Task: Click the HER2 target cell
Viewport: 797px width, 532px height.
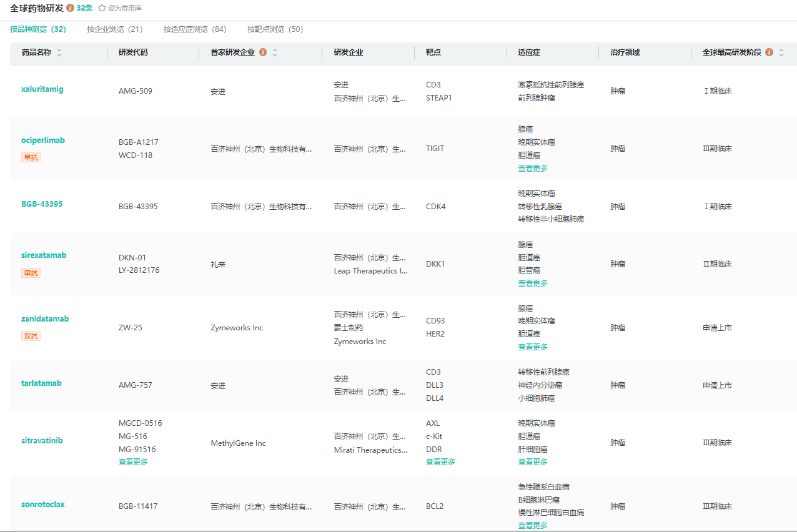Action: 435,334
